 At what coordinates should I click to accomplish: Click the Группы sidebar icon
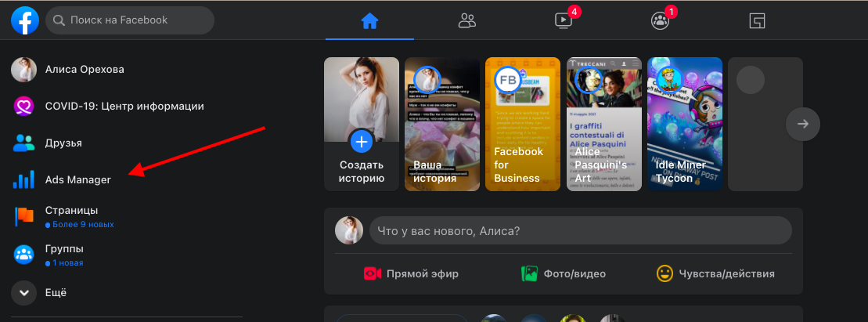click(x=23, y=255)
